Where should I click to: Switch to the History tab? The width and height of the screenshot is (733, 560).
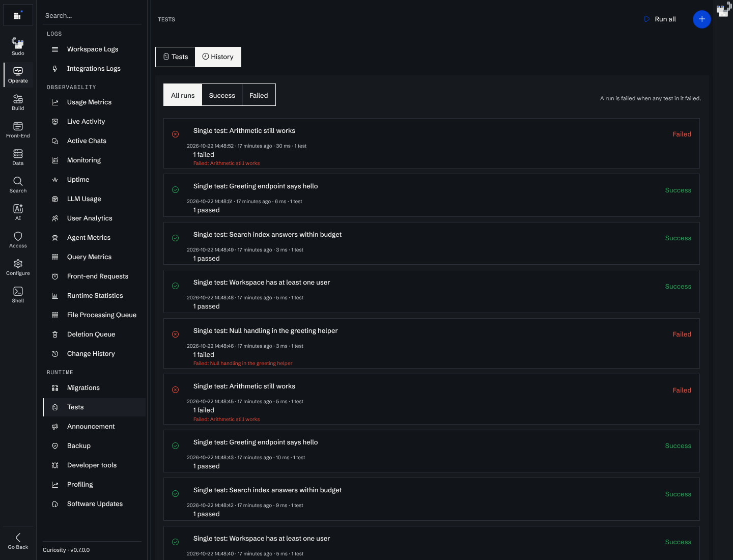pos(218,57)
